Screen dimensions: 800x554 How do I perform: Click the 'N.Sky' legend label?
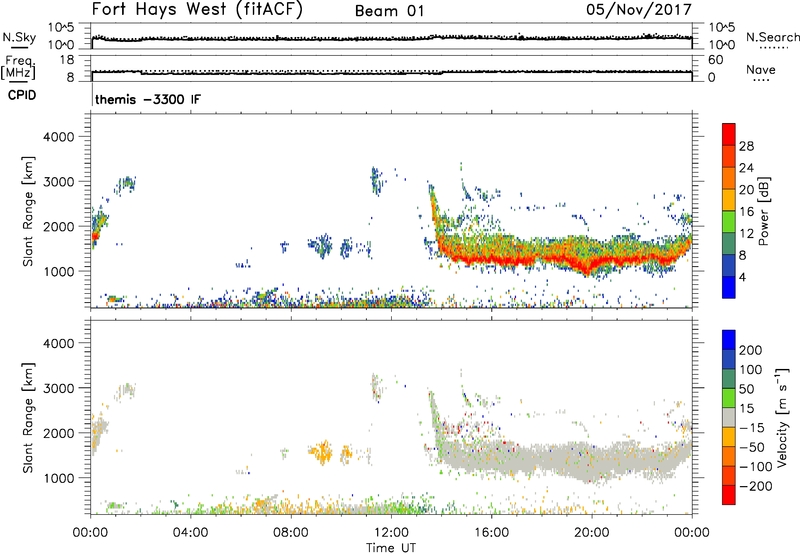pyautogui.click(x=19, y=37)
